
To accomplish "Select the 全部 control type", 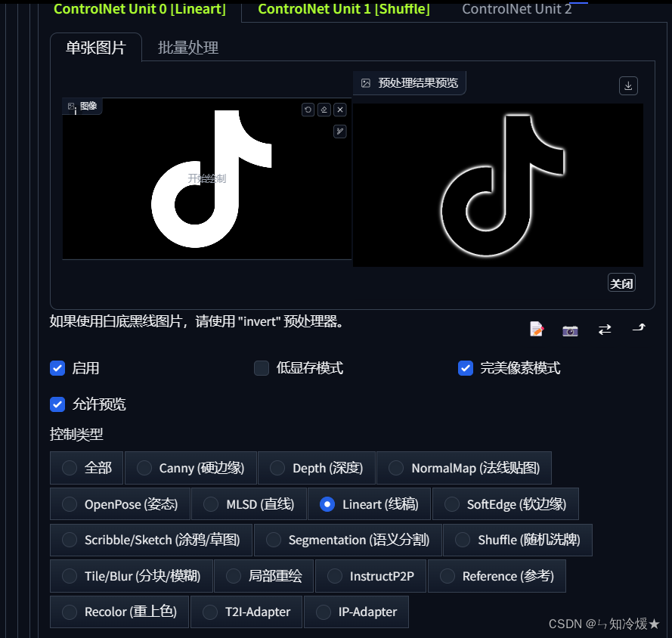I will coord(87,468).
